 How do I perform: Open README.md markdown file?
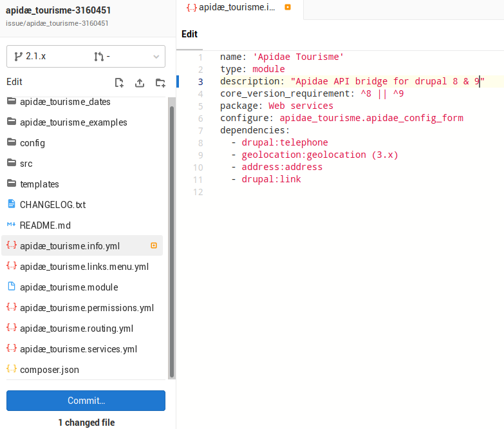pos(45,225)
